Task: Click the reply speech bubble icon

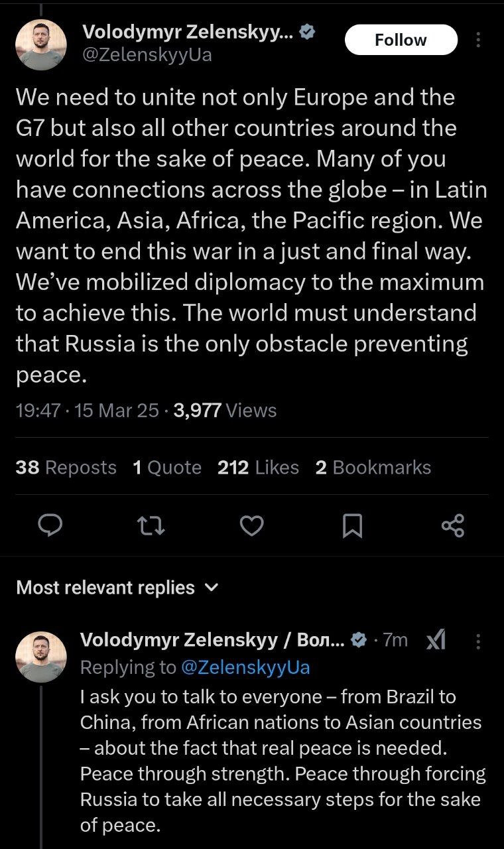Action: coord(49,526)
